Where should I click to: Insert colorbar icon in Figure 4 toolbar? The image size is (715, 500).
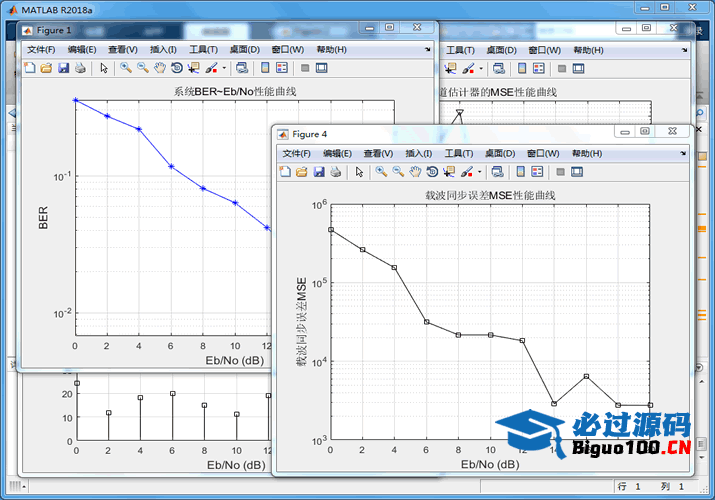click(x=520, y=172)
